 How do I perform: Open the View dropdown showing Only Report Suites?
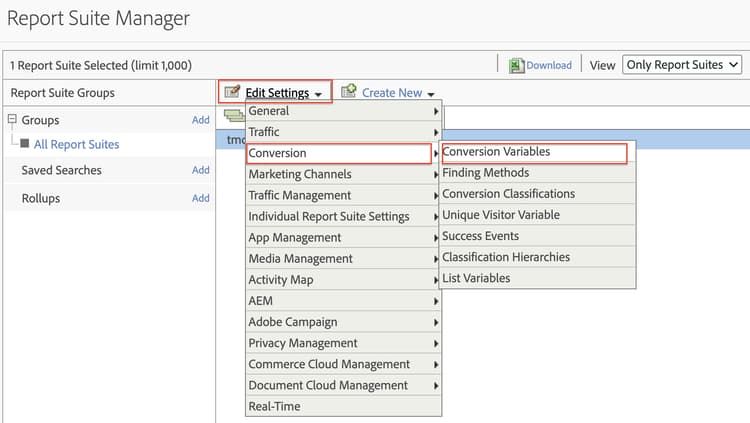pyautogui.click(x=682, y=65)
